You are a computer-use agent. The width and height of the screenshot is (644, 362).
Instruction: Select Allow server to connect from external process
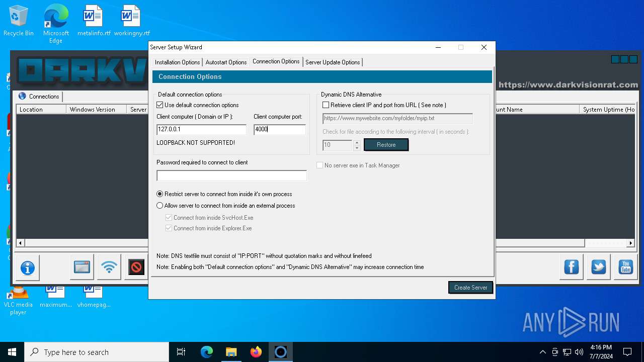click(160, 206)
